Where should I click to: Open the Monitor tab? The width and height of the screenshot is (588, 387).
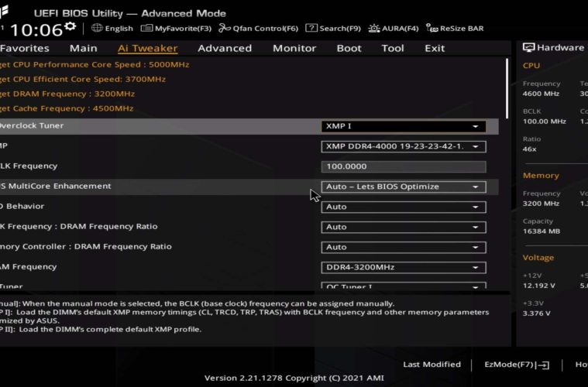(294, 48)
